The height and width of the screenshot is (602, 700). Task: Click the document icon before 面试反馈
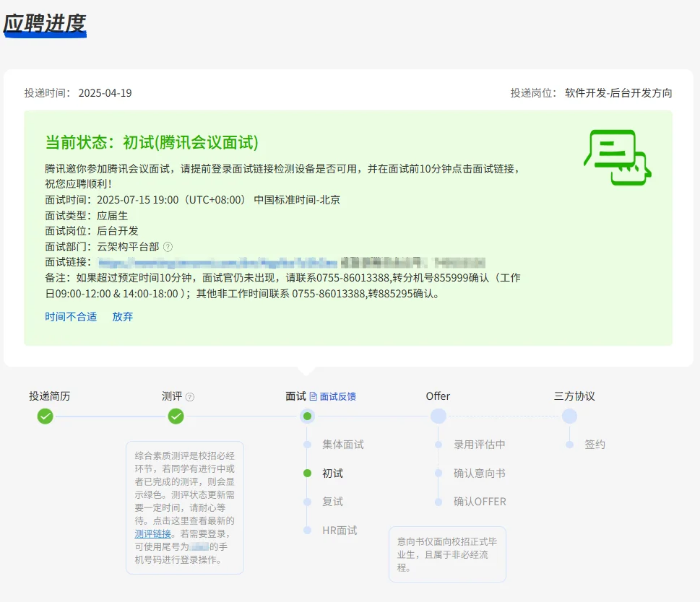[x=314, y=396]
